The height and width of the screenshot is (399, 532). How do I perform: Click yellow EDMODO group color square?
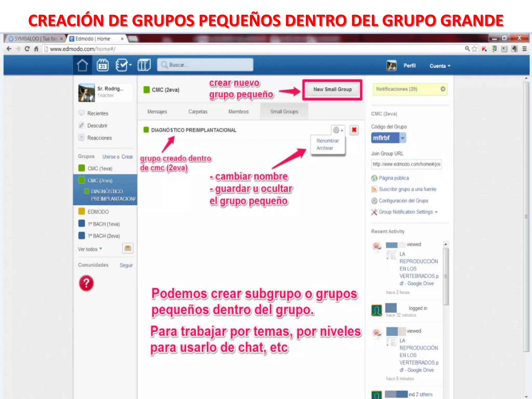82,211
